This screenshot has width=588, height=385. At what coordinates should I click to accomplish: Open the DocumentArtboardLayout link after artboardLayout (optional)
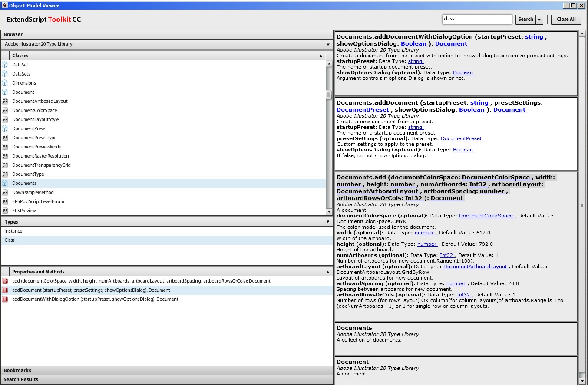coord(476,267)
